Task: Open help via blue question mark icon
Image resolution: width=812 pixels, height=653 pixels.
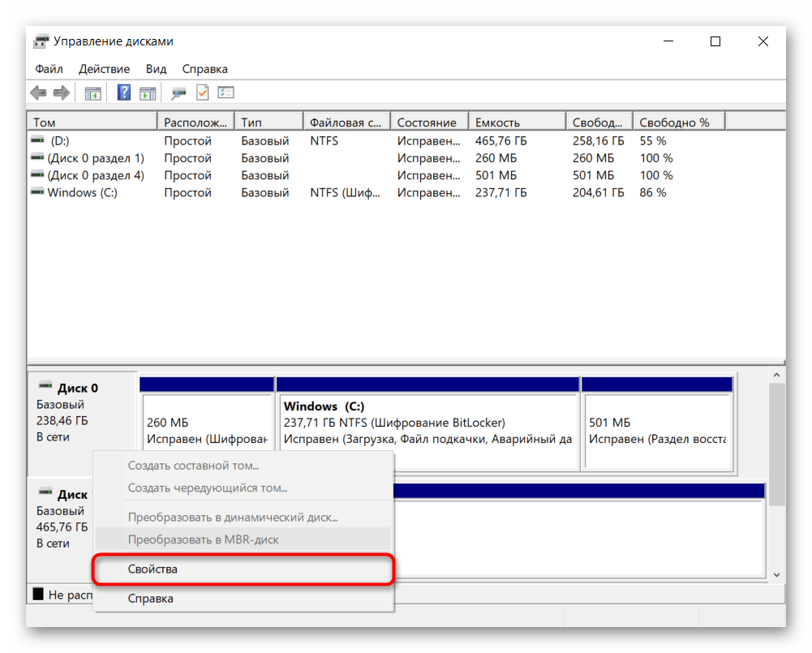Action: click(124, 93)
